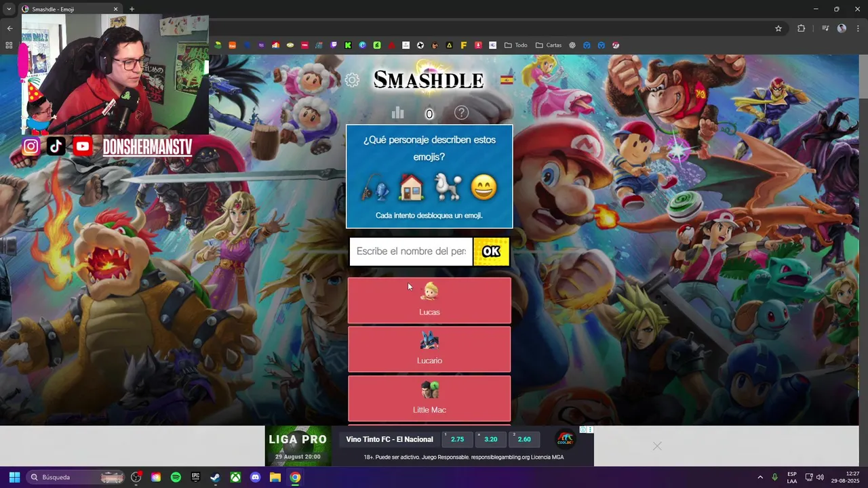
Task: Open Xbox app from the taskbar
Action: pos(235,477)
